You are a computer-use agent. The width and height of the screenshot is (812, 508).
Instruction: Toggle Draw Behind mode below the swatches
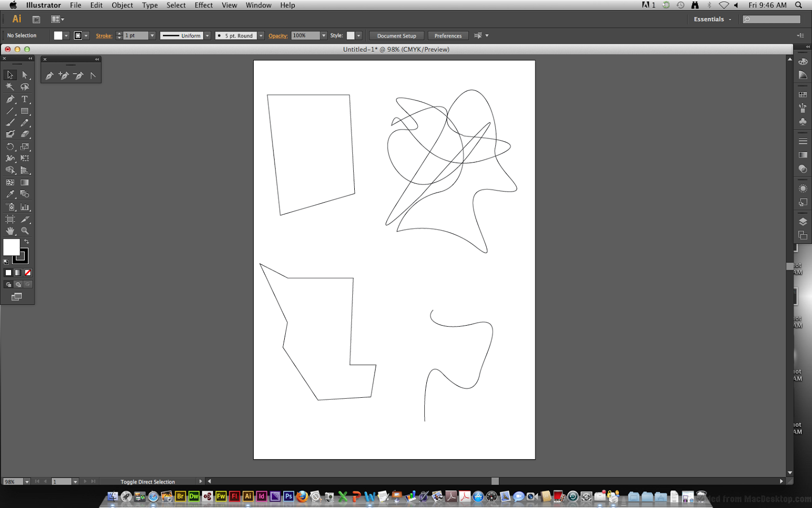[18, 284]
